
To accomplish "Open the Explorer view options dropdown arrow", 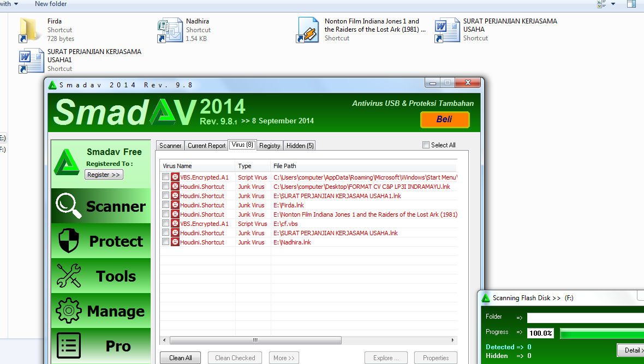I will point(613,4).
